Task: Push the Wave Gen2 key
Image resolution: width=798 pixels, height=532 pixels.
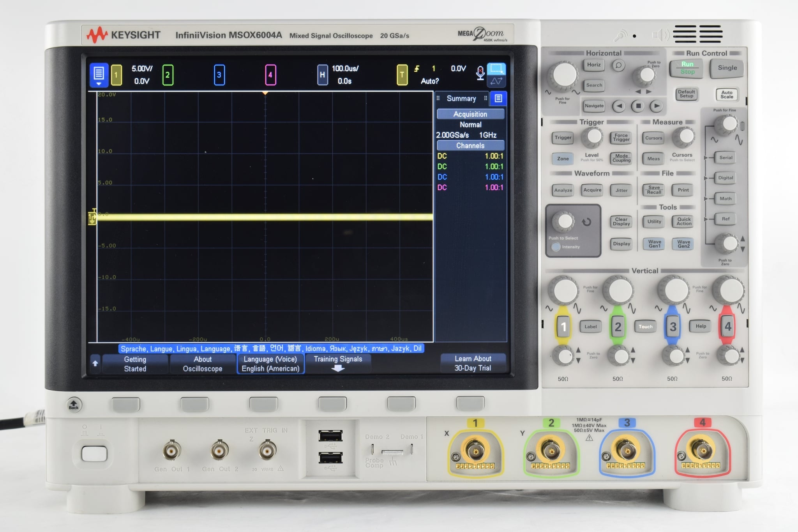Action: click(x=683, y=244)
